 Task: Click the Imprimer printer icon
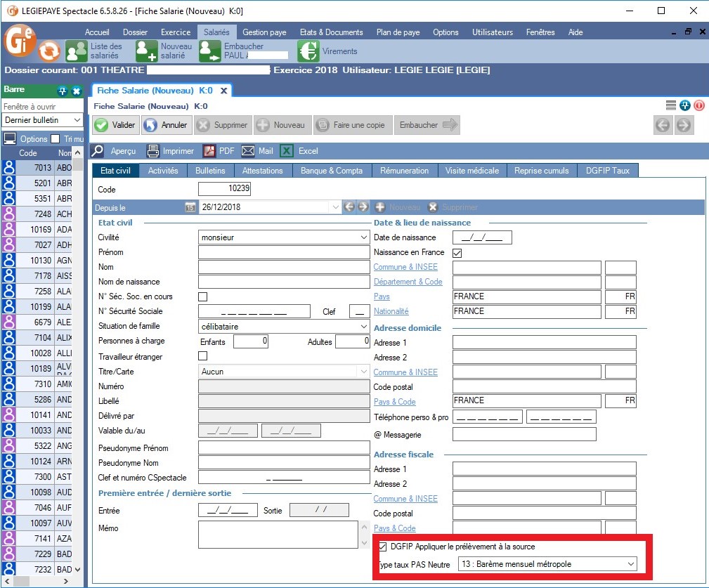[153, 151]
